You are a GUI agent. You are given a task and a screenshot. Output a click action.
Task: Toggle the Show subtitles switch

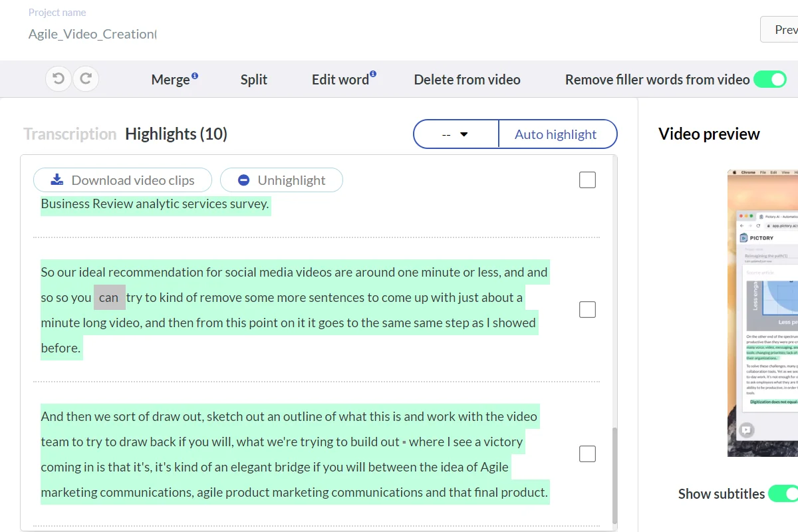[783, 493]
